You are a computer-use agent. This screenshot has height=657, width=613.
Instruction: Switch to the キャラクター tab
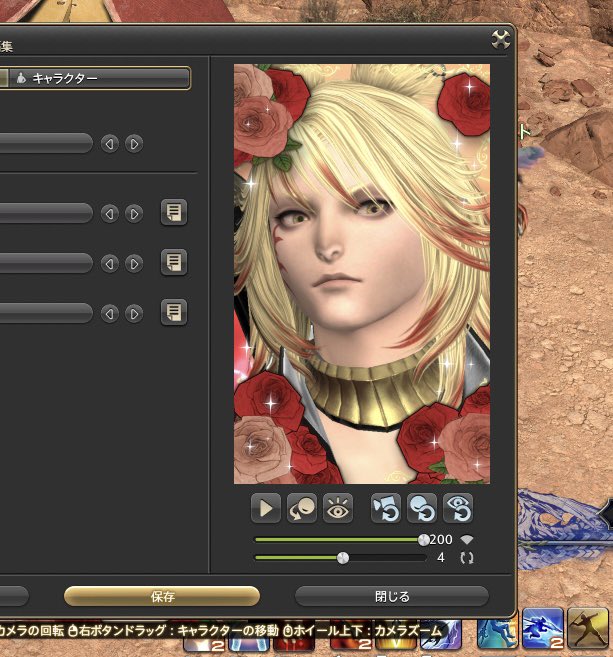[x=100, y=78]
